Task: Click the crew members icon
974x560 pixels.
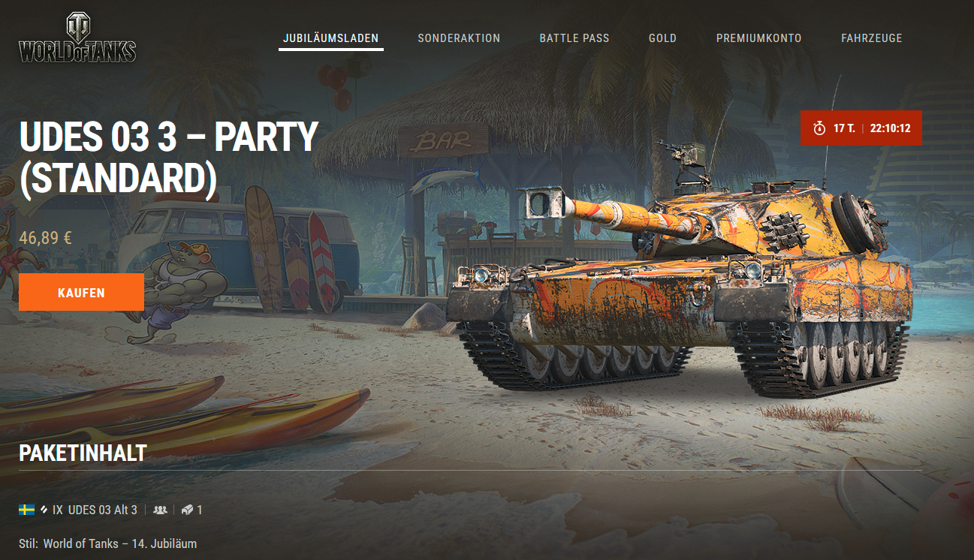Action: point(160,510)
